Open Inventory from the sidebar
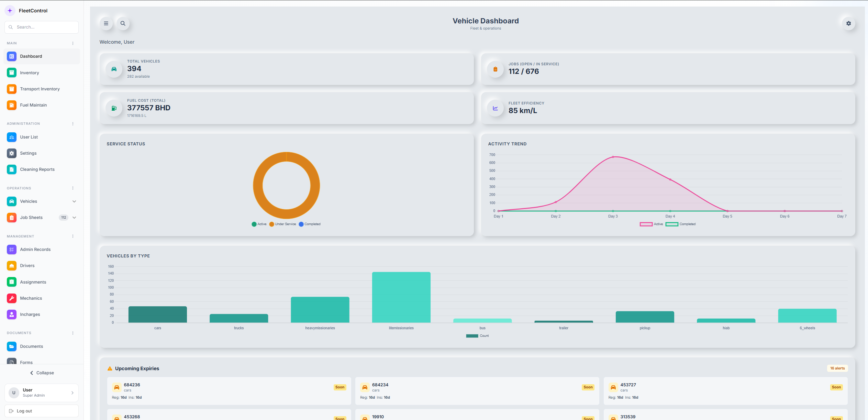This screenshot has width=868, height=420. (x=42, y=73)
